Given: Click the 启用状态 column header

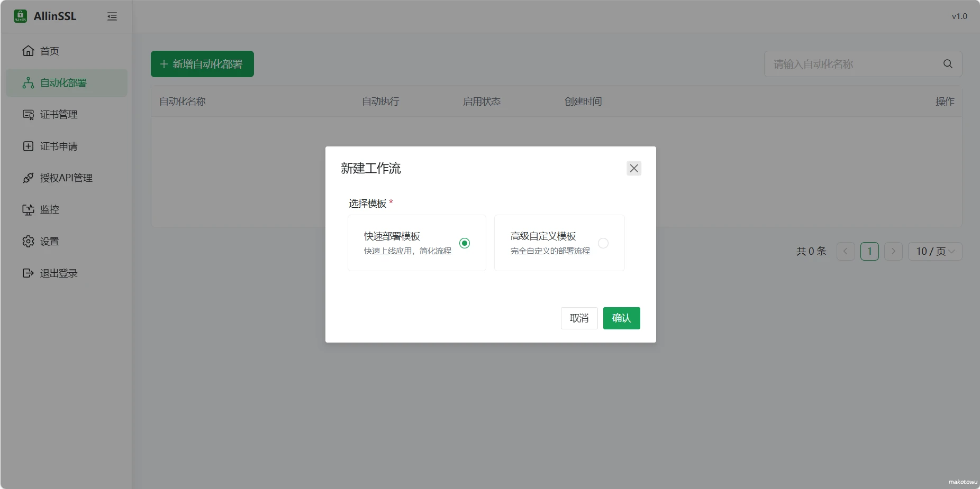Looking at the screenshot, I should tap(482, 101).
